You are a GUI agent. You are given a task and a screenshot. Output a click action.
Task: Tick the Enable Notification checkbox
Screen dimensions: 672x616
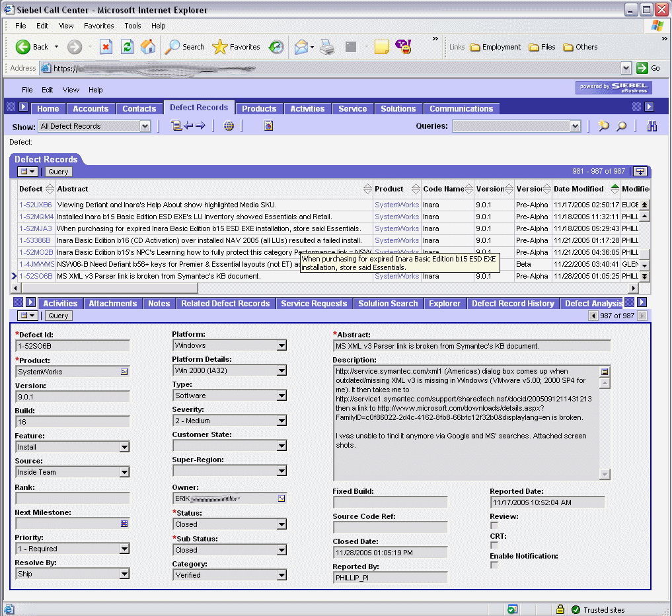(494, 565)
